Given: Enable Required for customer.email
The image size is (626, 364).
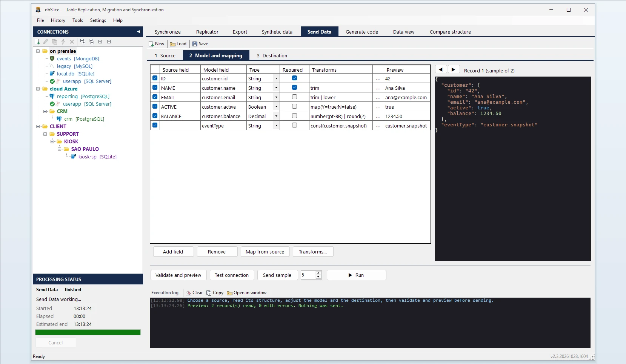Looking at the screenshot, I should tap(295, 97).
